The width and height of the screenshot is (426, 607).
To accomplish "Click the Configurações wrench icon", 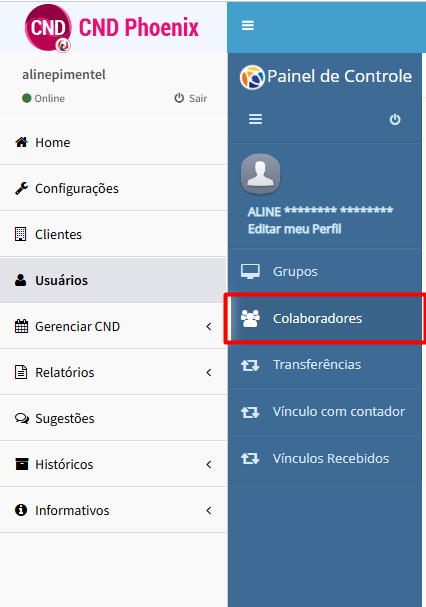I will click(x=21, y=188).
